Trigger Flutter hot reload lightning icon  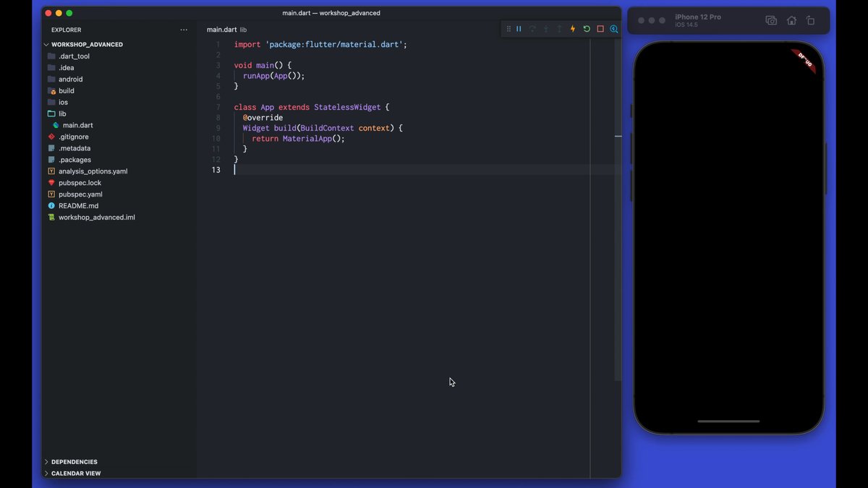click(573, 29)
